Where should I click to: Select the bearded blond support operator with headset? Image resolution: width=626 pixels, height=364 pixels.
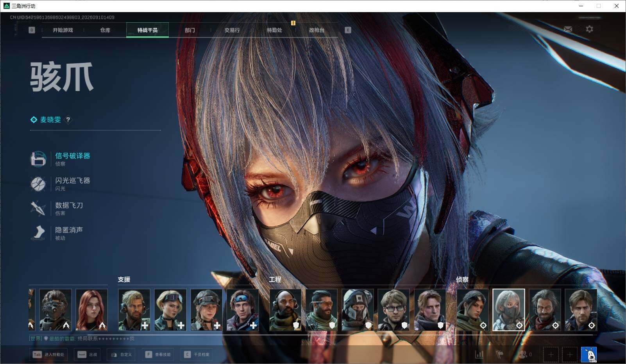coord(134,310)
